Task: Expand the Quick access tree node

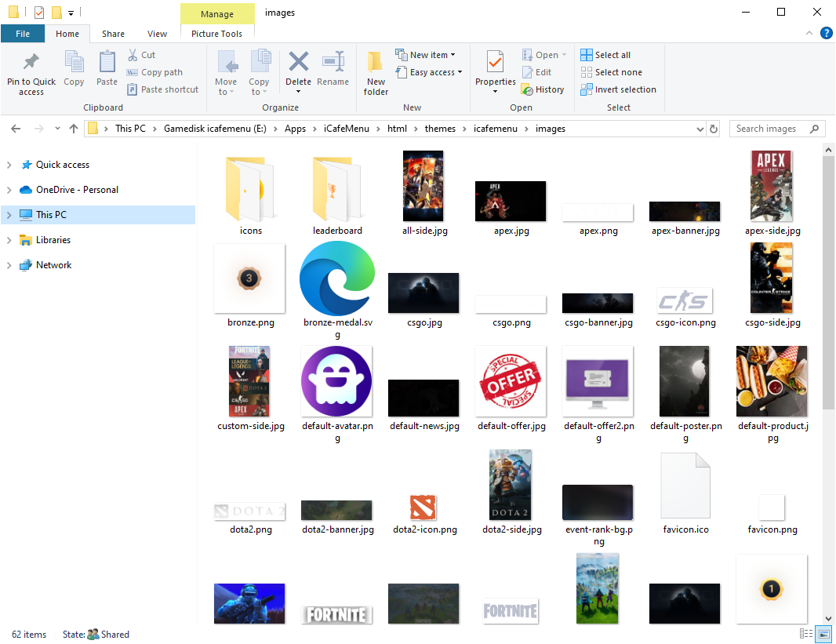Action: pyautogui.click(x=9, y=165)
